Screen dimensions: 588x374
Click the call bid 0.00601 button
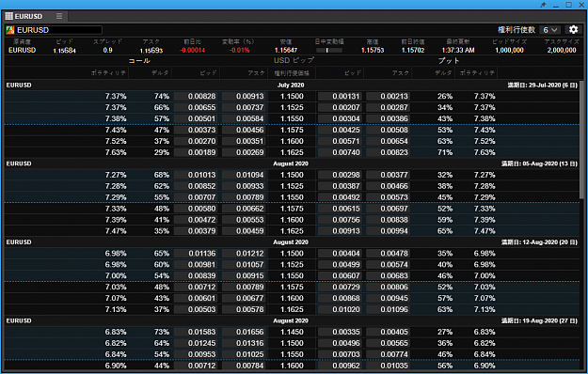196,299
